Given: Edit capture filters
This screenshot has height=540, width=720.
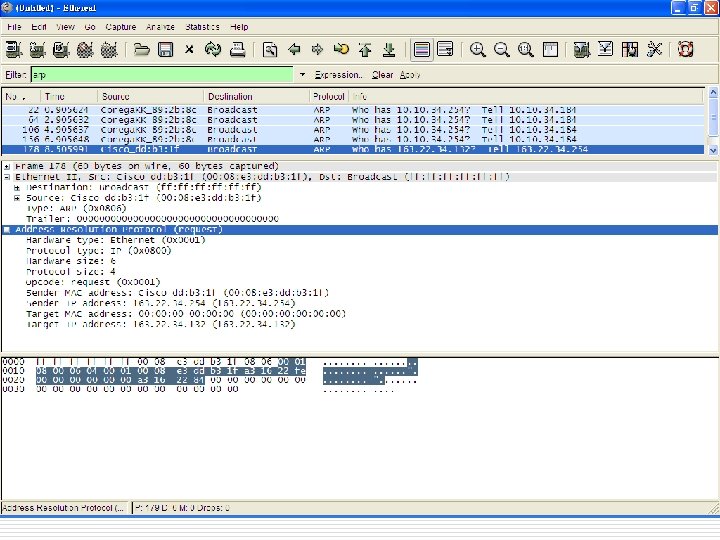Looking at the screenshot, I should coord(581,49).
